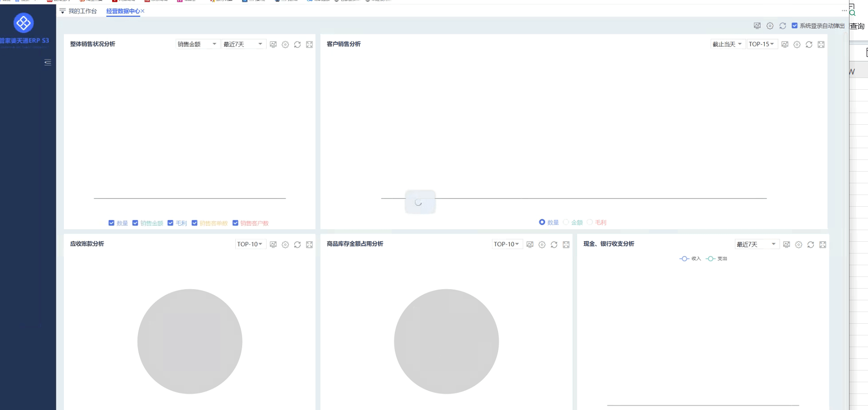
Task: Open the 截止当天 dropdown
Action: tap(727, 44)
